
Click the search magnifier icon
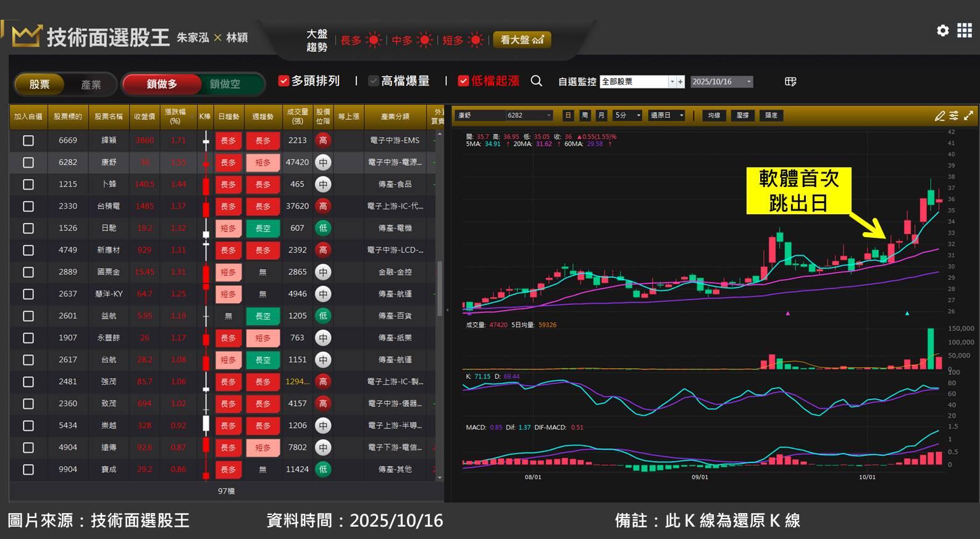[x=536, y=81]
